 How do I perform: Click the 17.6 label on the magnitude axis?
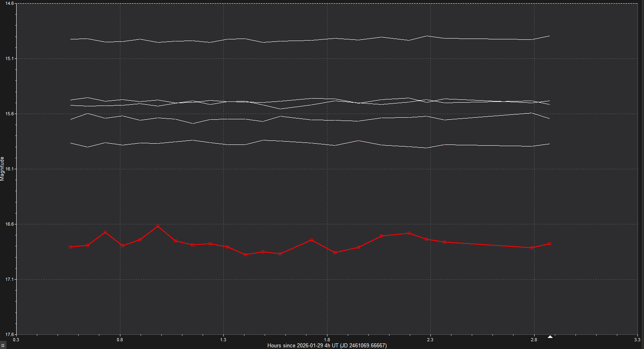9,334
